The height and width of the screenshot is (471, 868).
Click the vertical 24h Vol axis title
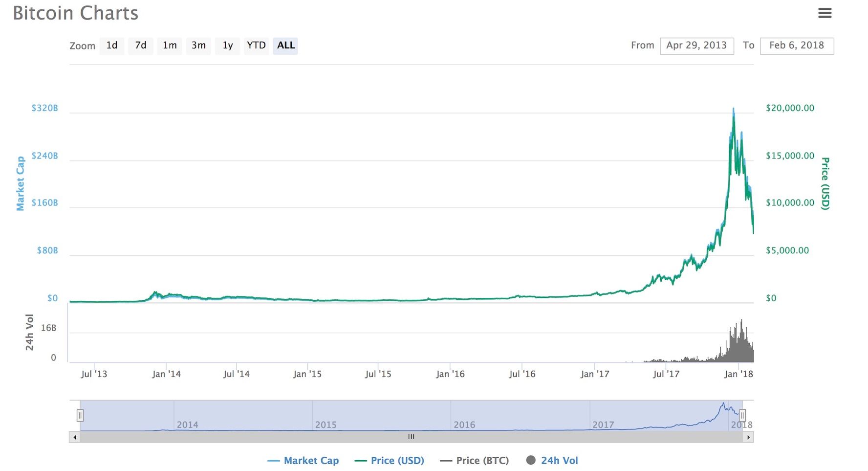pos(29,333)
